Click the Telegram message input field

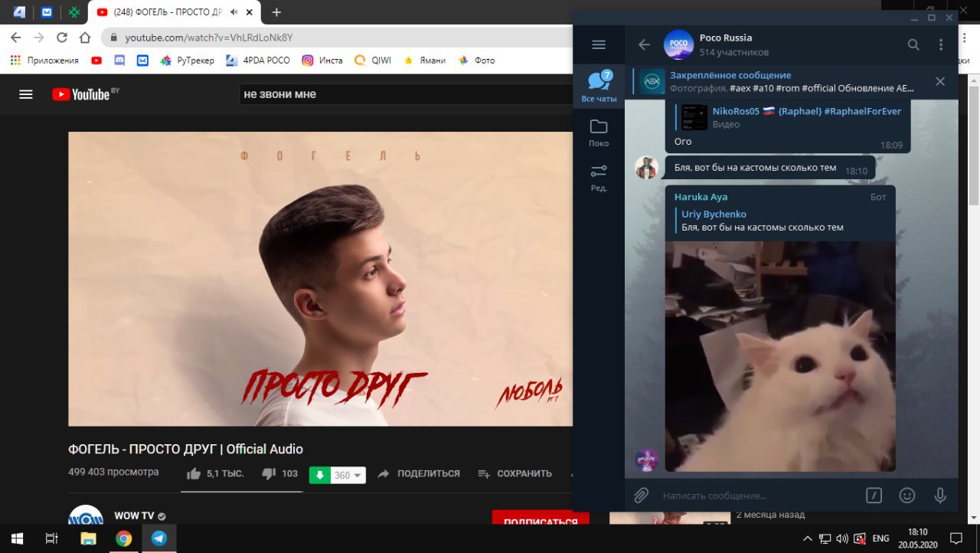[x=758, y=496]
